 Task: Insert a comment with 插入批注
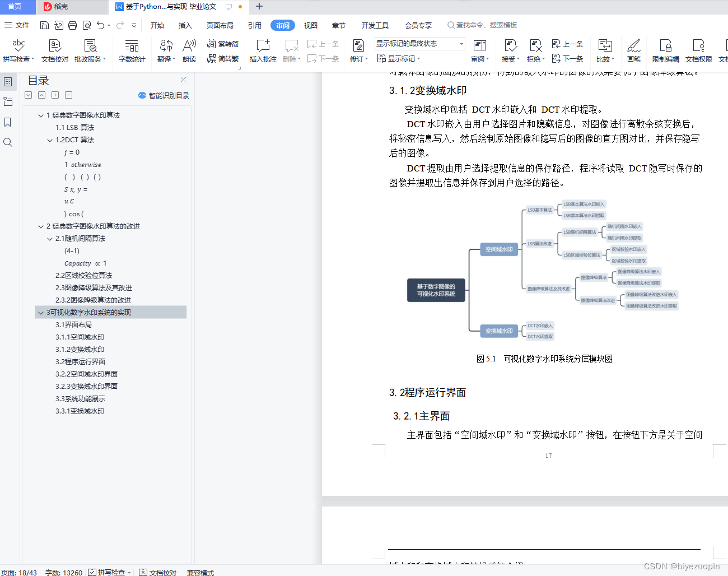(x=262, y=49)
